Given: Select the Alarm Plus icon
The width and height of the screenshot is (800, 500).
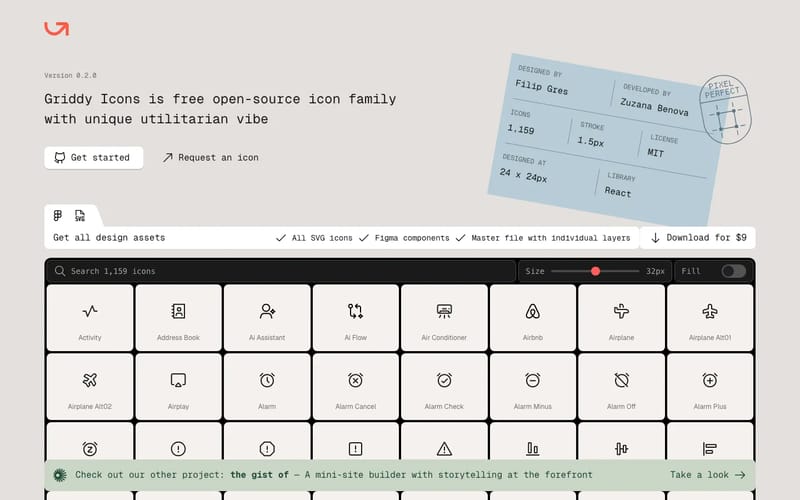Looking at the screenshot, I should click(x=710, y=387).
